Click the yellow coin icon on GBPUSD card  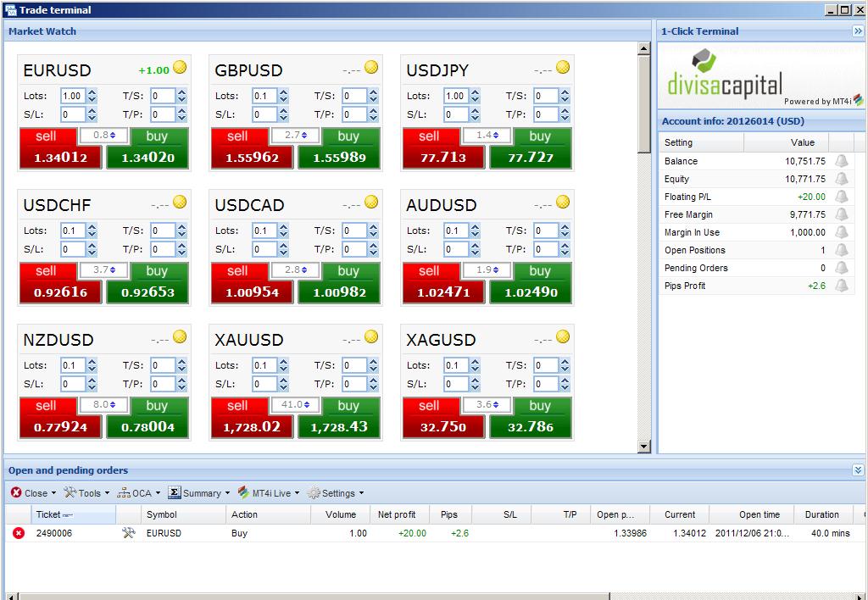pos(371,68)
